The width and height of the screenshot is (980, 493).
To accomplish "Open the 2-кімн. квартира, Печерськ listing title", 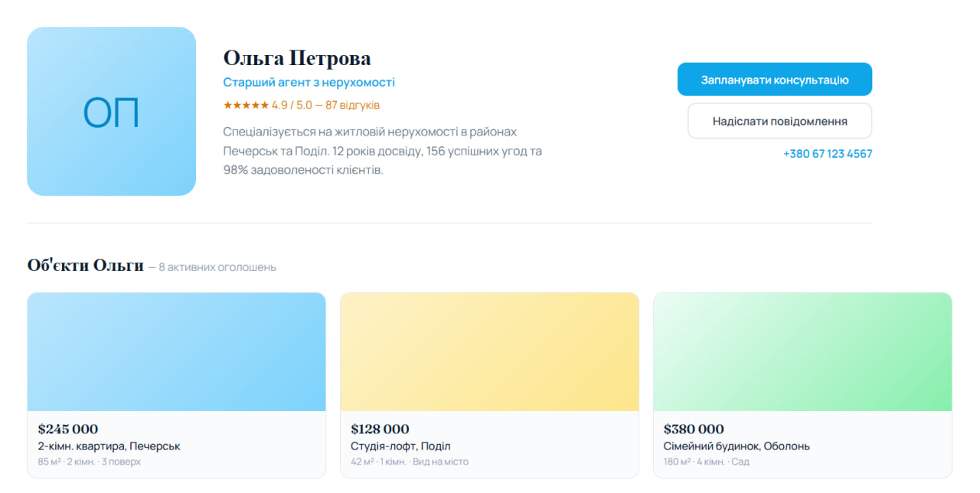I will point(109,446).
